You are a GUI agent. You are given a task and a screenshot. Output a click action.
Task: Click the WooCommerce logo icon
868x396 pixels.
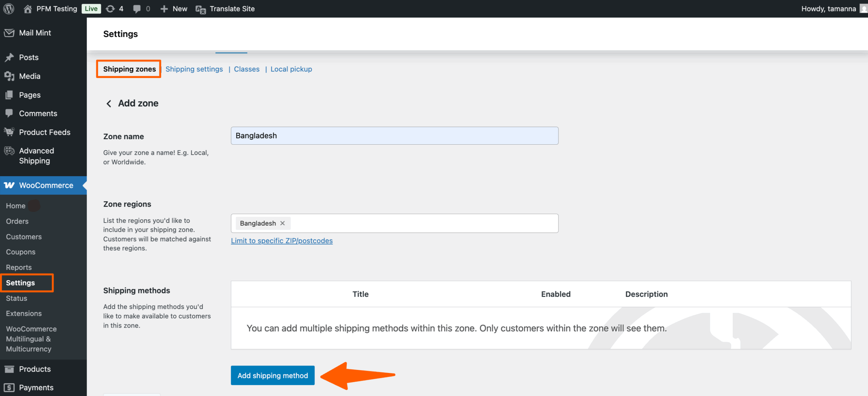(x=9, y=185)
